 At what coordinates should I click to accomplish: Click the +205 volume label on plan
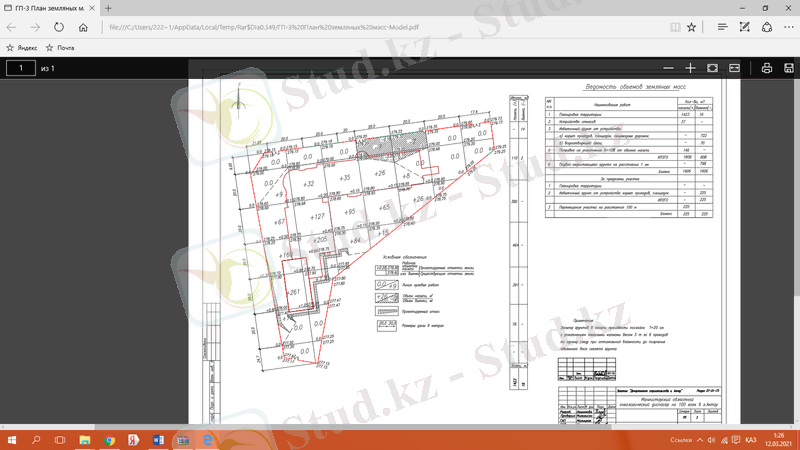coord(320,240)
